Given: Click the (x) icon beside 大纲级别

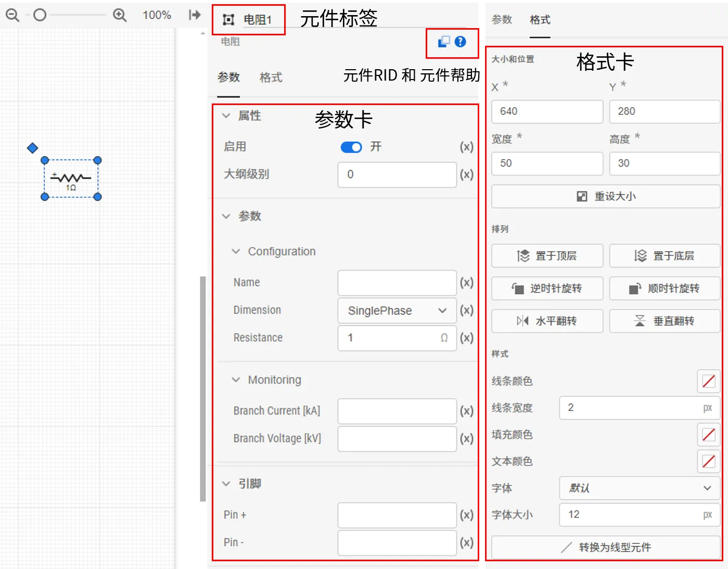Looking at the screenshot, I should click(x=467, y=175).
